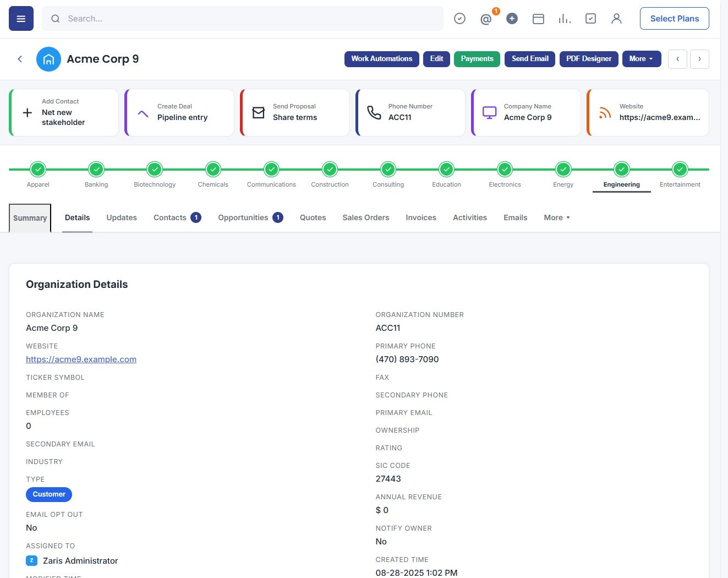The image size is (728, 578).
Task: Switch to the Details tab
Action: pyautogui.click(x=77, y=217)
